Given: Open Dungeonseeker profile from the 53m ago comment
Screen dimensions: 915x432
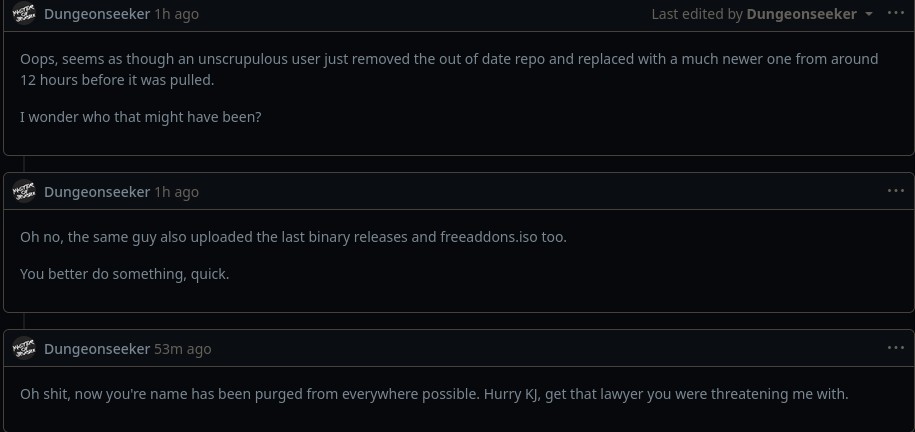Looking at the screenshot, I should (x=97, y=349).
